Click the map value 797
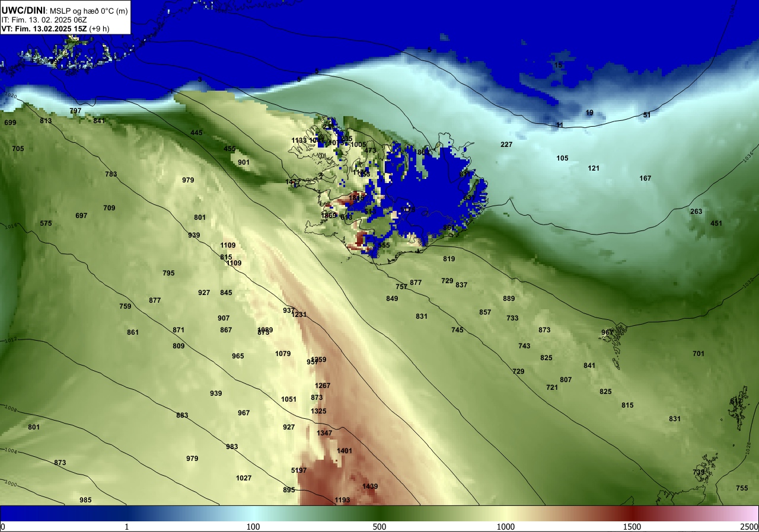This screenshot has height=532, width=759. click(x=75, y=111)
